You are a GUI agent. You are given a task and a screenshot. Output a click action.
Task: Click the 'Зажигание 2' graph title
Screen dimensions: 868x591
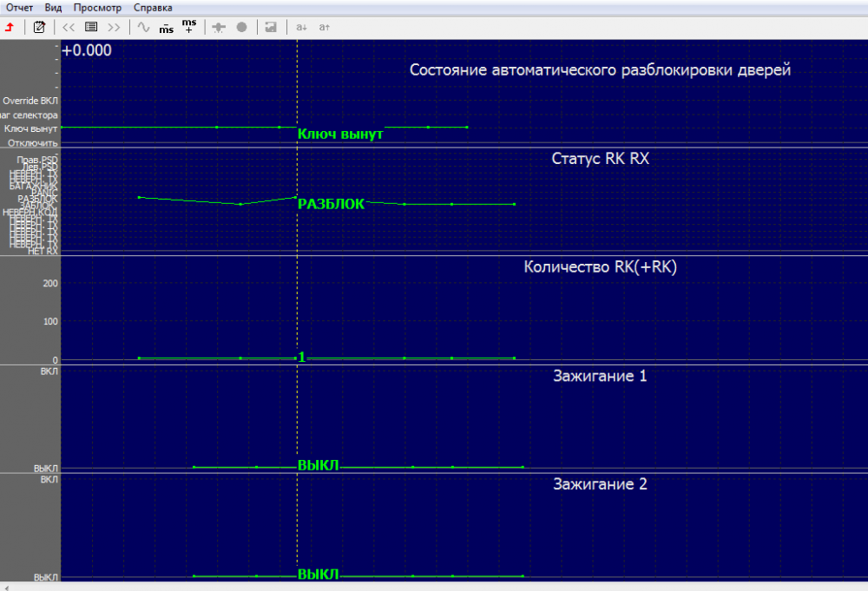(600, 484)
